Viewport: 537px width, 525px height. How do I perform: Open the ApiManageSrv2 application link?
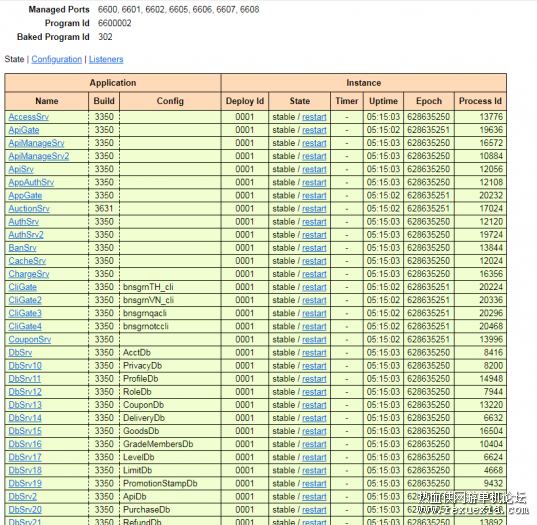pos(39,156)
